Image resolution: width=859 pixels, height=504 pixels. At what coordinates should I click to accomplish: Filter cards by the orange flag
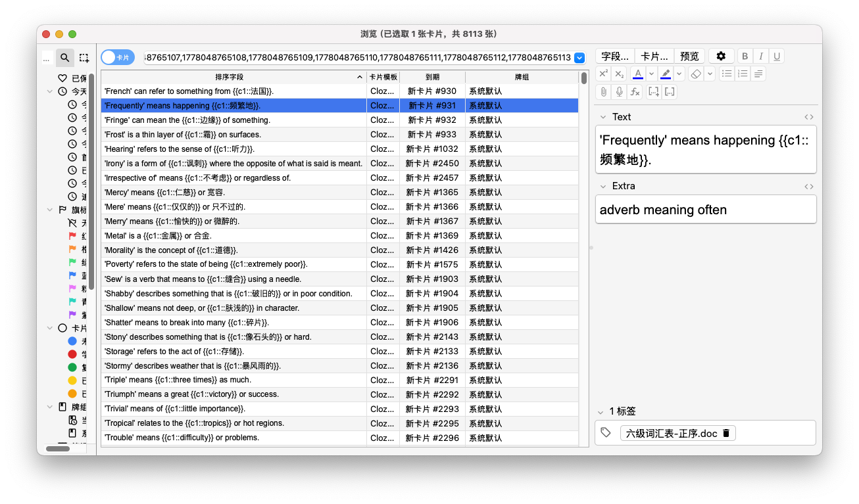coord(72,249)
